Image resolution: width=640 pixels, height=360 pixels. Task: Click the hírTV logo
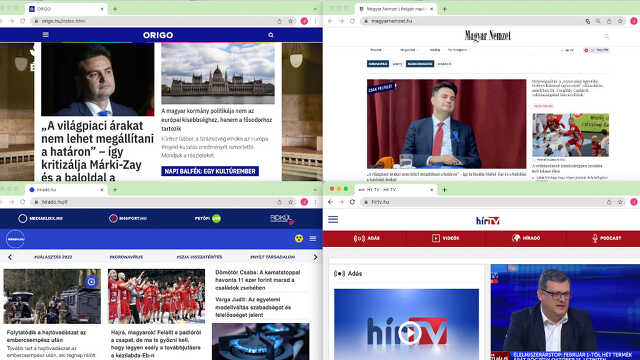pos(488,220)
